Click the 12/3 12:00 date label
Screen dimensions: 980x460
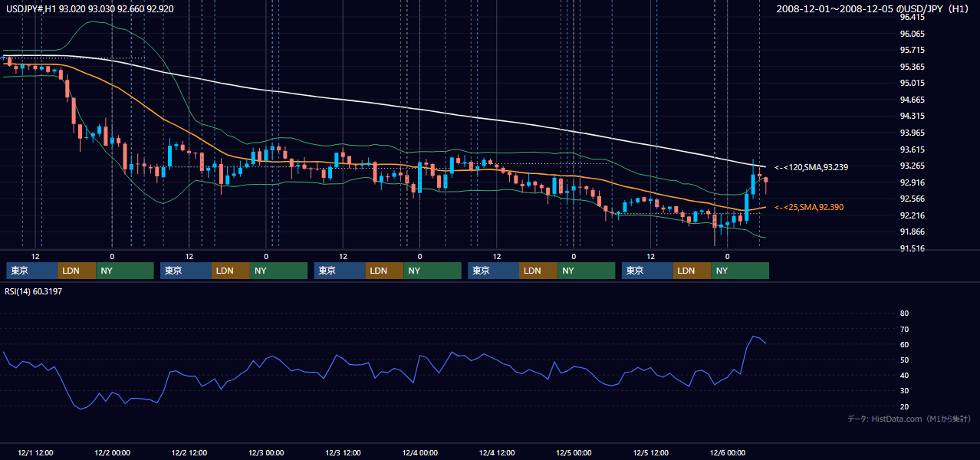[x=343, y=453]
